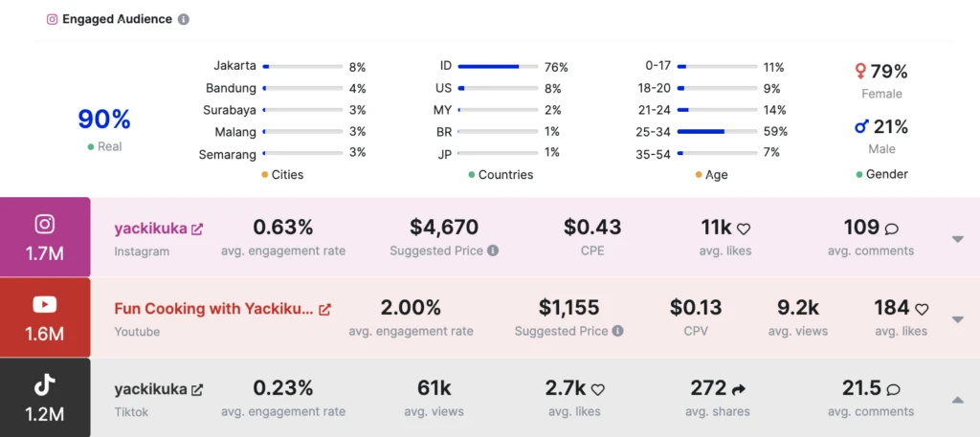Image resolution: width=980 pixels, height=437 pixels.
Task: Collapse the TikTok row with up arrow
Action: pos(957,400)
